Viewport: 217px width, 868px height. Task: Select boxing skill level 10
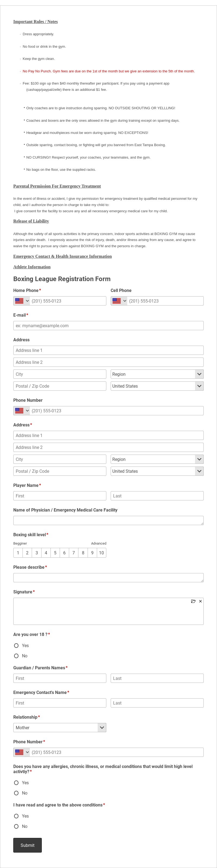(x=101, y=553)
